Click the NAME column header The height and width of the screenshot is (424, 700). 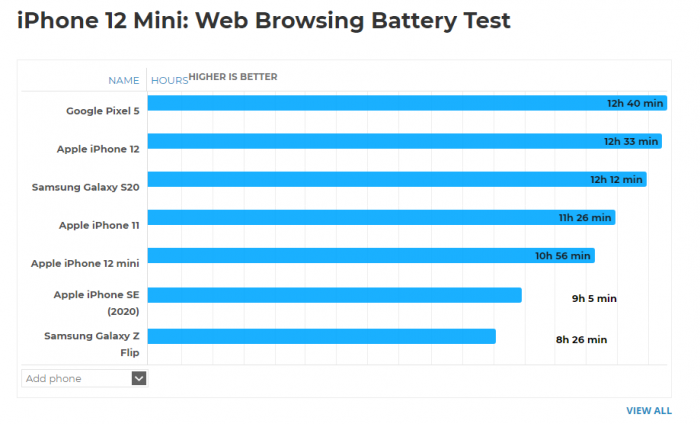(124, 80)
